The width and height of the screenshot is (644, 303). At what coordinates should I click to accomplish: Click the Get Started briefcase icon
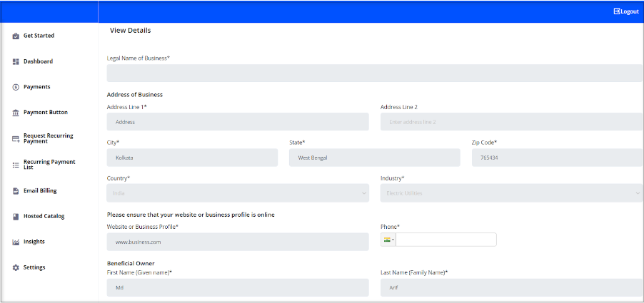16,36
